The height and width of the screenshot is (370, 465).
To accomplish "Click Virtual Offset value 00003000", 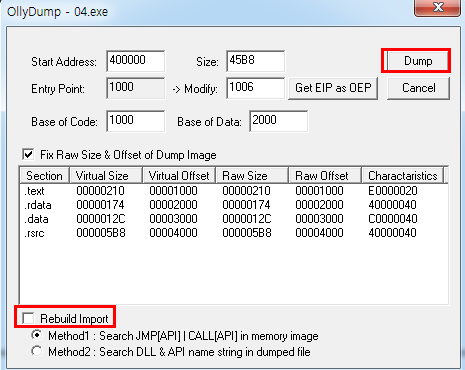I will (173, 219).
